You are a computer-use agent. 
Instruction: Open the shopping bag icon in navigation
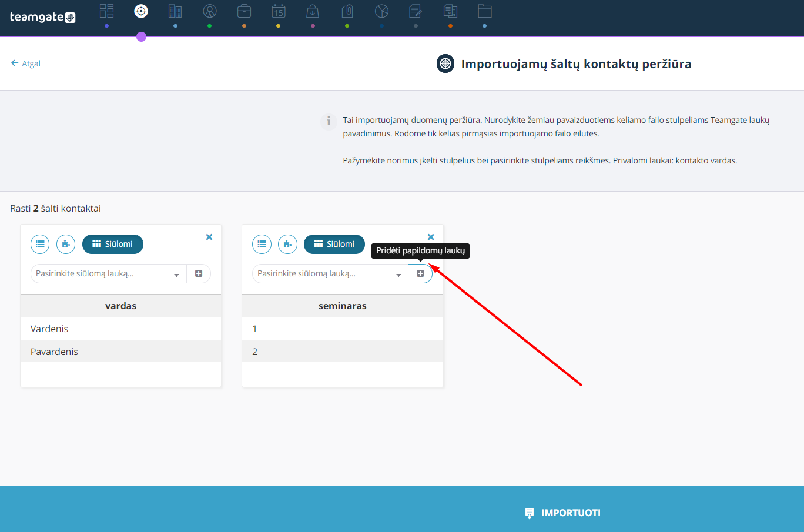tap(313, 11)
